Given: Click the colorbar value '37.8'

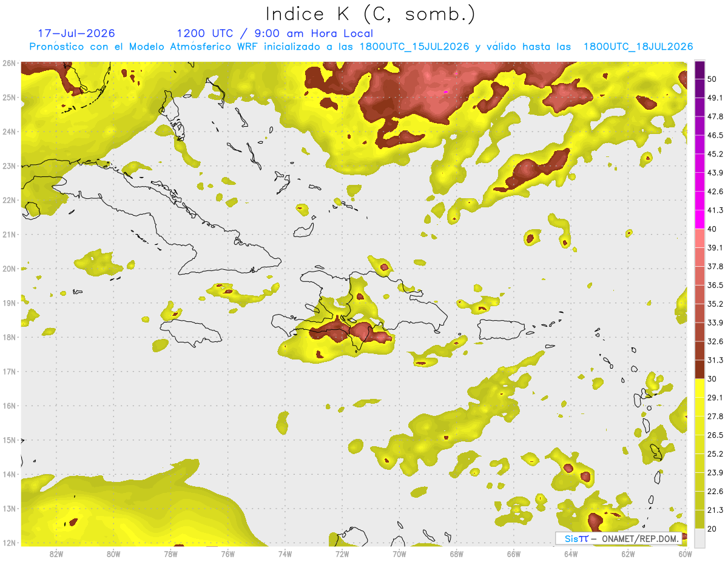Looking at the screenshot, I should point(715,266).
